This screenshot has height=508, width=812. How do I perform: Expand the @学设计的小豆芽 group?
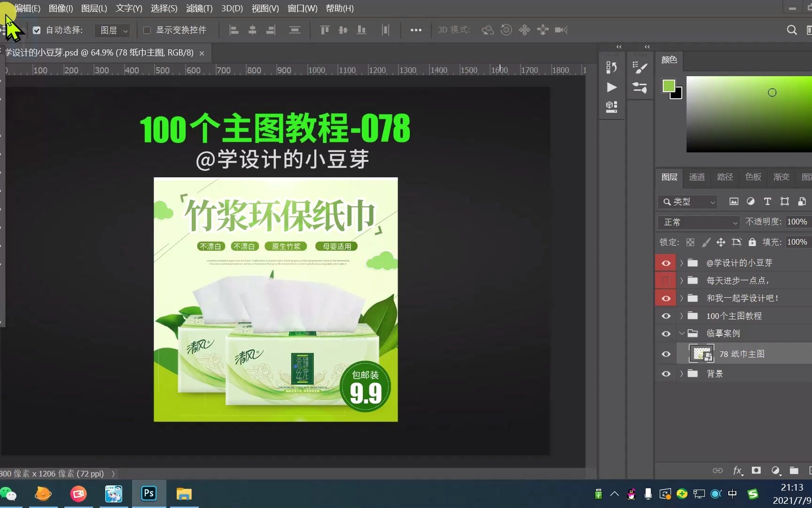(681, 263)
